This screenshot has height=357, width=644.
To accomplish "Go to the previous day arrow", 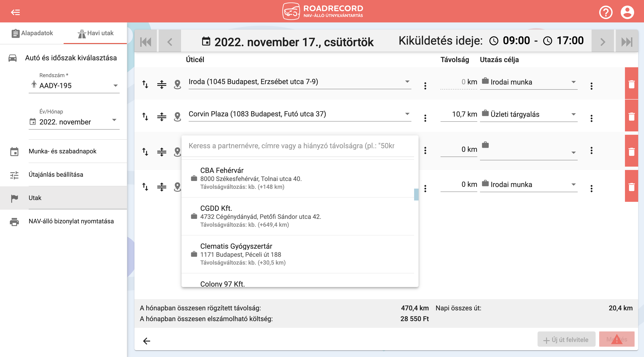I will (170, 42).
